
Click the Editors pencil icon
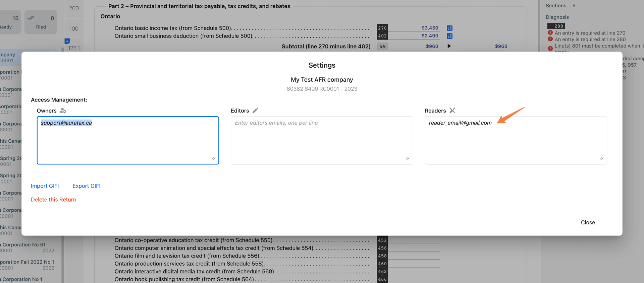coord(256,111)
